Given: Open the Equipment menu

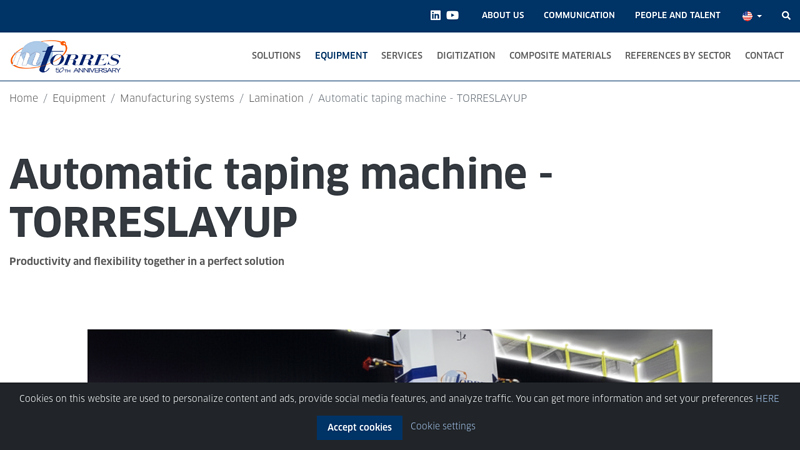Looking at the screenshot, I should pos(341,56).
